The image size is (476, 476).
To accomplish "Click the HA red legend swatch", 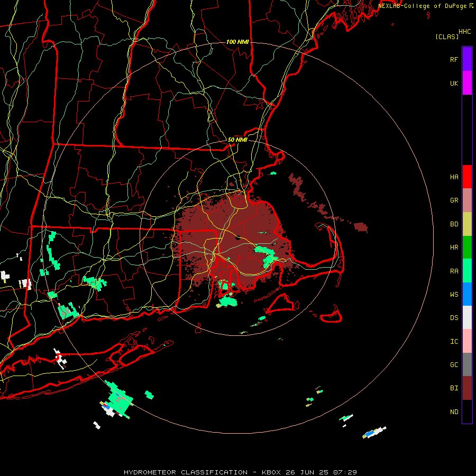I will tap(467, 177).
